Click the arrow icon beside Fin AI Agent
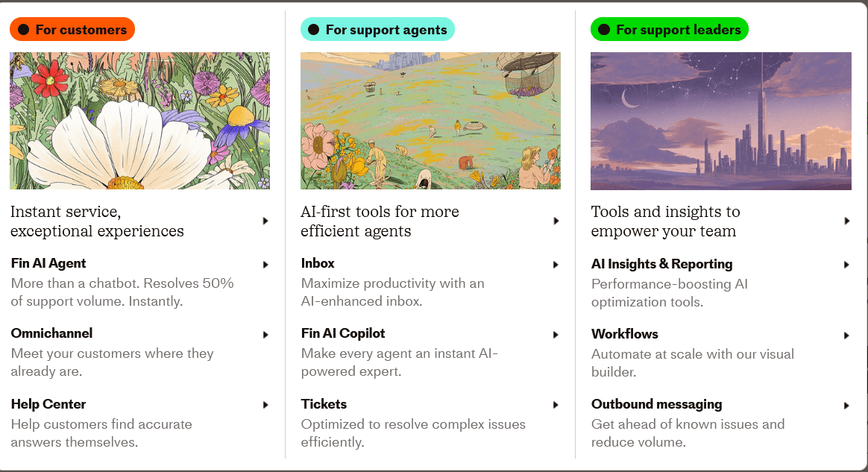The image size is (868, 472). (265, 265)
